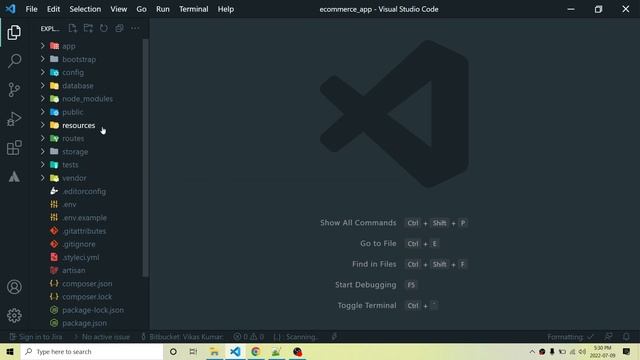640x360 pixels.
Task: Open the composer.lock file
Action: click(x=87, y=296)
